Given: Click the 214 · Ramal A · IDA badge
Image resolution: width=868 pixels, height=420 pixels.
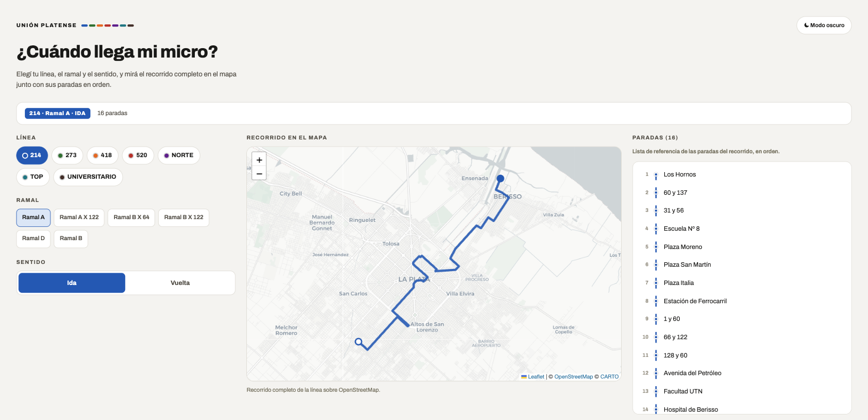Looking at the screenshot, I should click(58, 113).
